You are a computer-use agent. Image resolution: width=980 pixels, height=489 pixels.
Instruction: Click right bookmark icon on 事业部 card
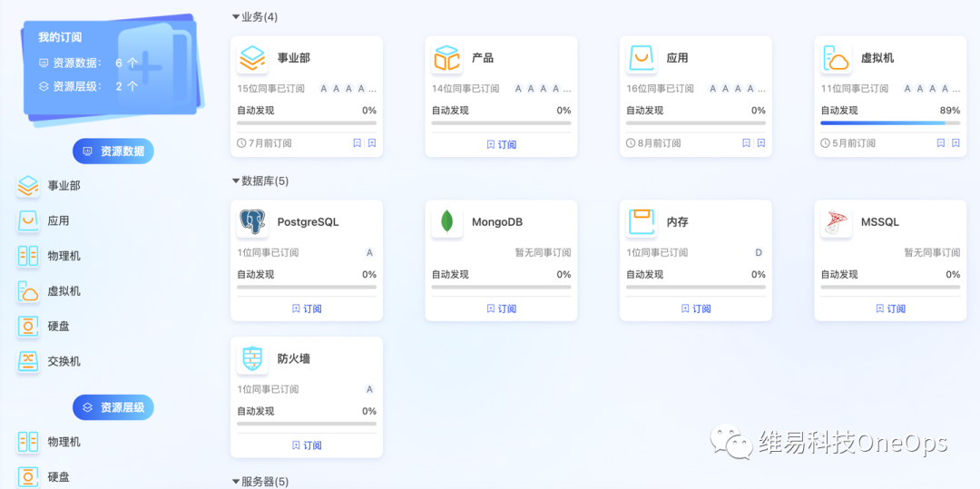[372, 143]
